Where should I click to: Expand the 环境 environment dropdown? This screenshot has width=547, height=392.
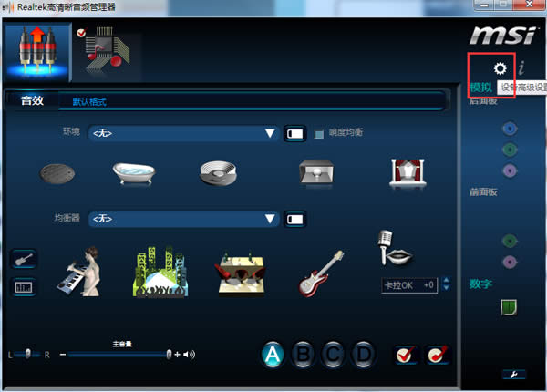tap(183, 133)
